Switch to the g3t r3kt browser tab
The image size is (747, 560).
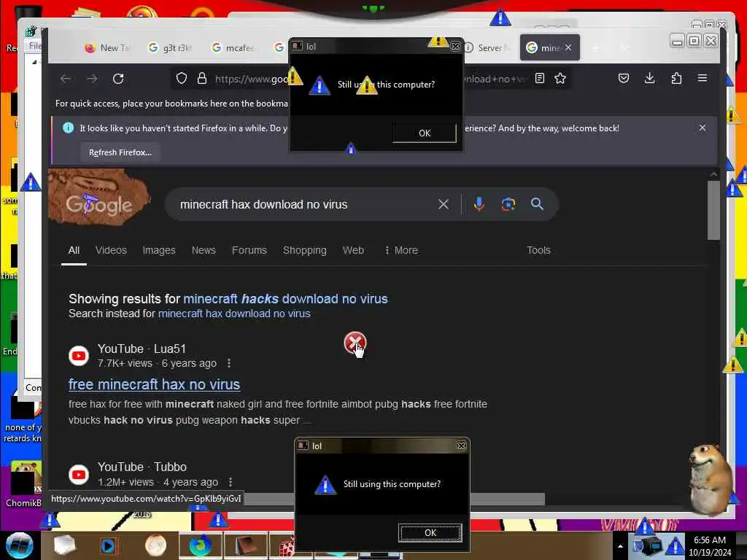[169, 47]
